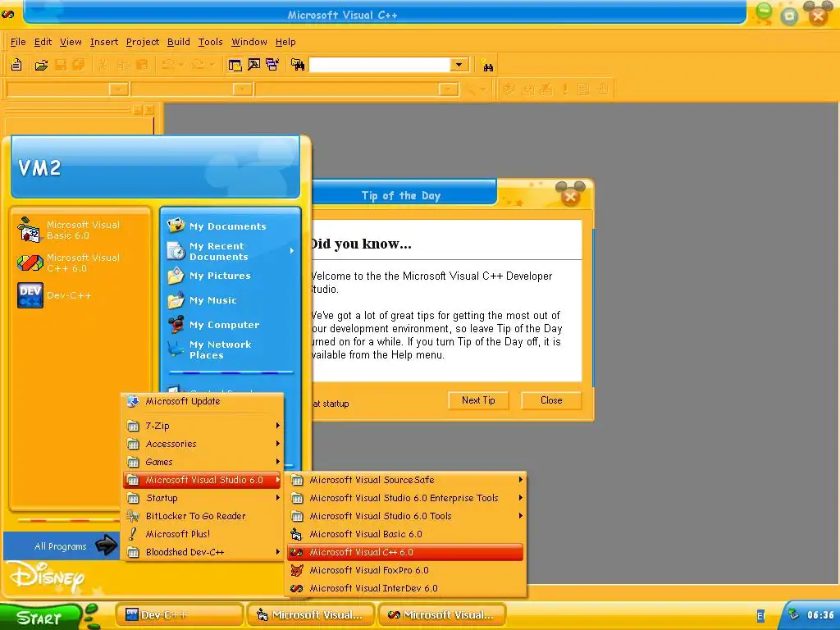
Task: Open the View menu
Action: tap(71, 42)
